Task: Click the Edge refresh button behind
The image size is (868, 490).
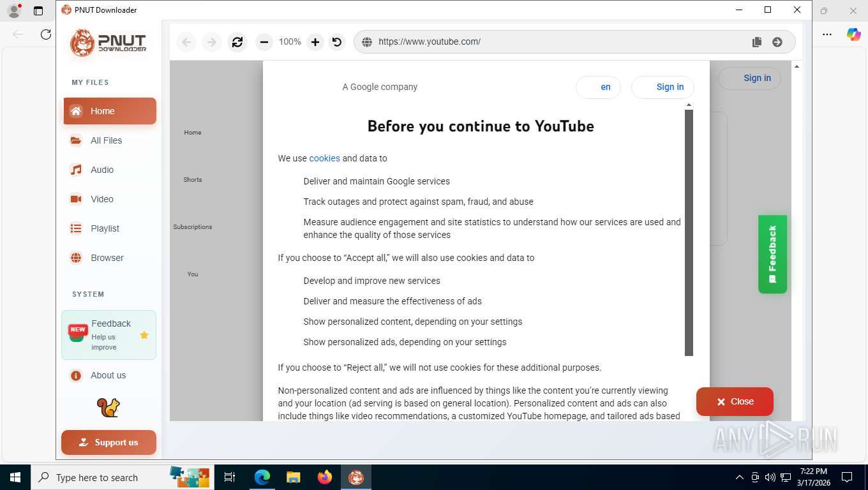Action: click(46, 34)
